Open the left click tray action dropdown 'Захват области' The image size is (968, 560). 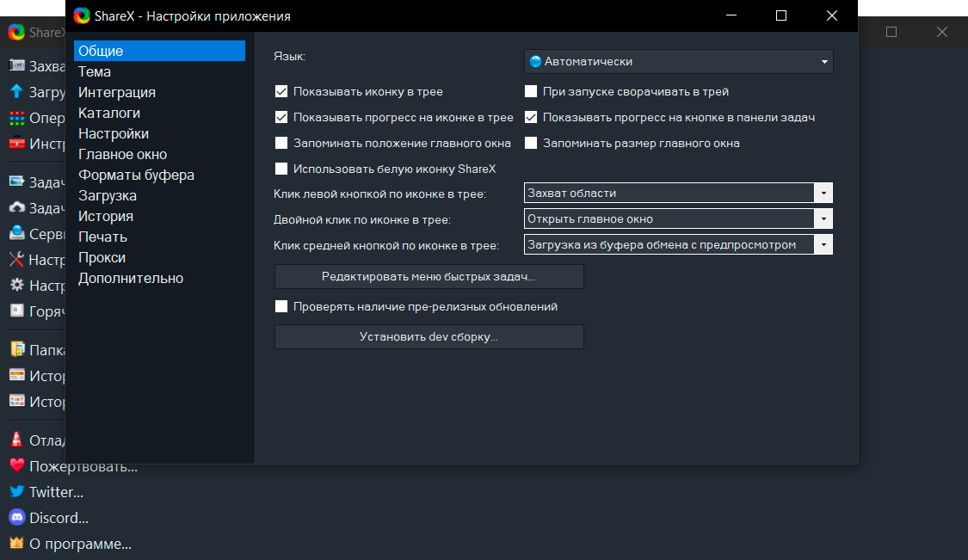tap(679, 194)
